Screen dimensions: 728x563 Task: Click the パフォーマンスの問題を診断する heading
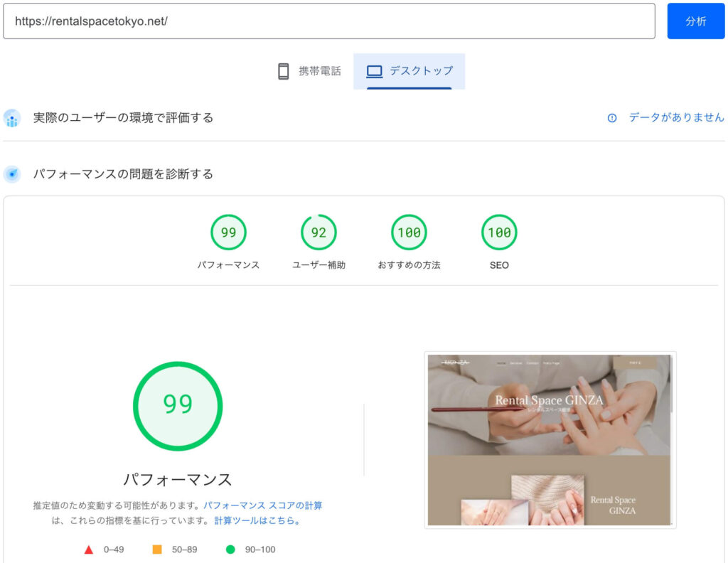click(x=123, y=174)
